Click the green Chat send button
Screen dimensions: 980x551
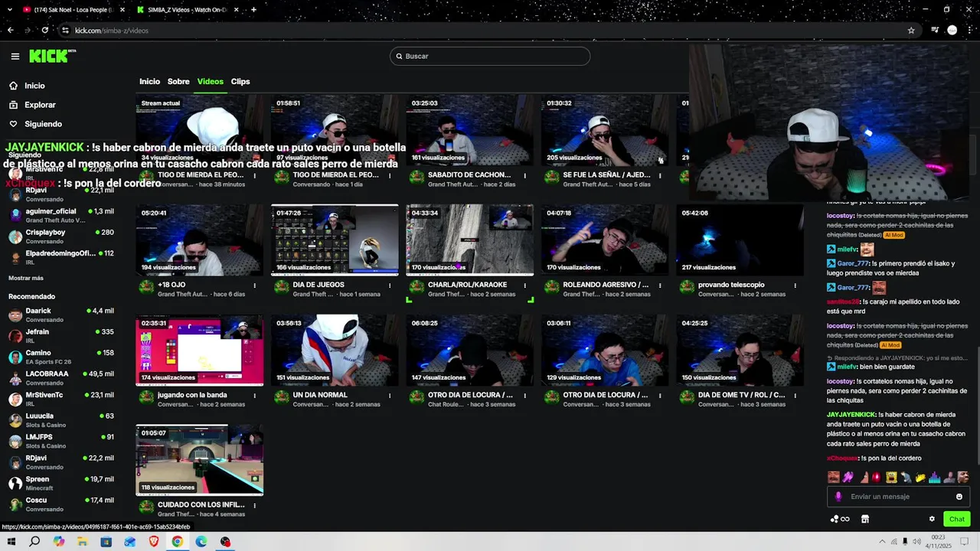(x=957, y=519)
